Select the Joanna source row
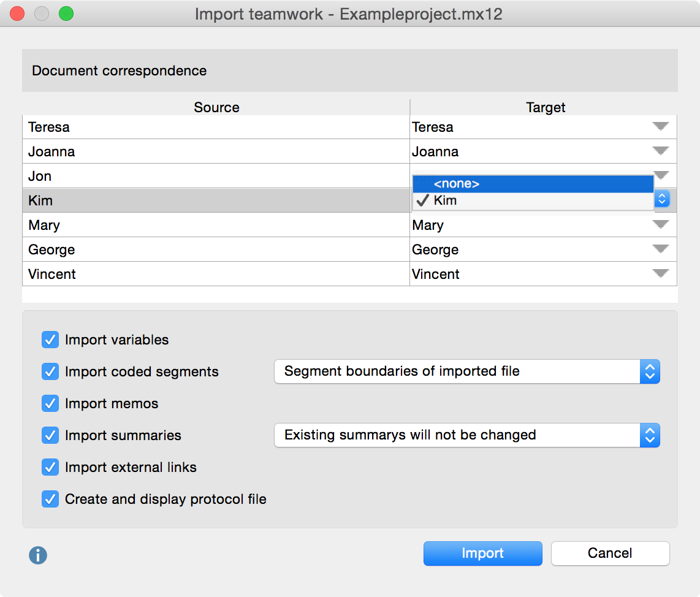 coord(216,151)
